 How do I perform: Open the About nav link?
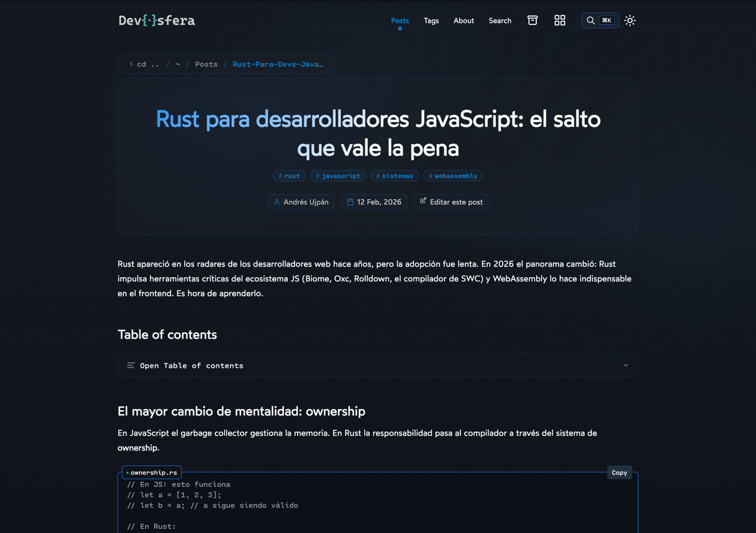coord(464,21)
